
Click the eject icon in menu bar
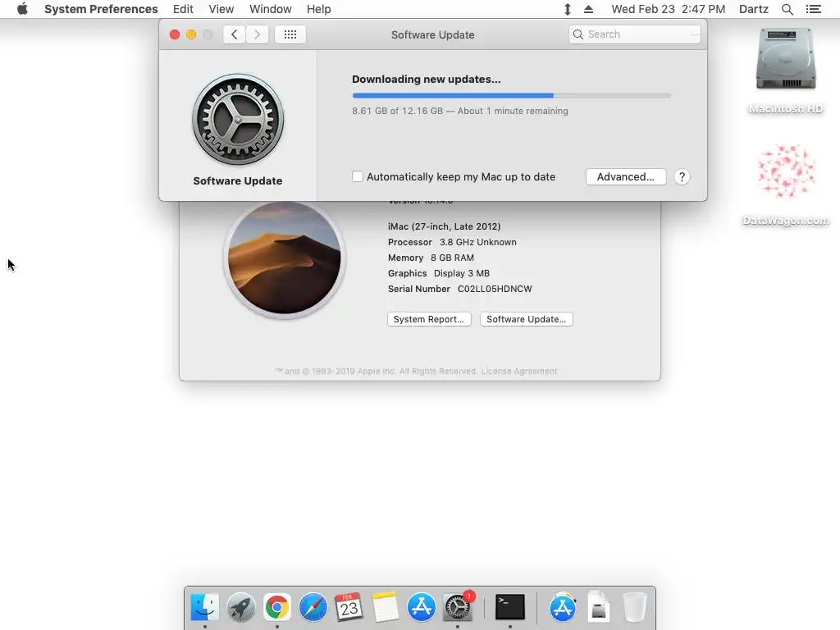pyautogui.click(x=588, y=9)
